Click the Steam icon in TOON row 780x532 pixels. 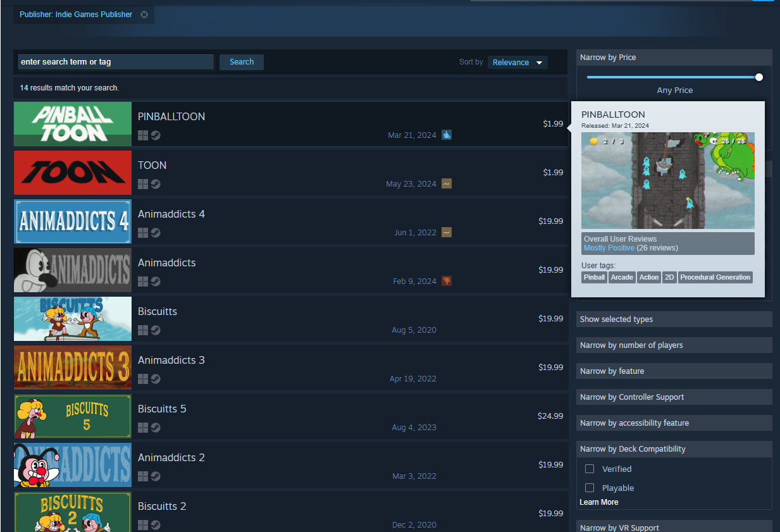pyautogui.click(x=156, y=184)
